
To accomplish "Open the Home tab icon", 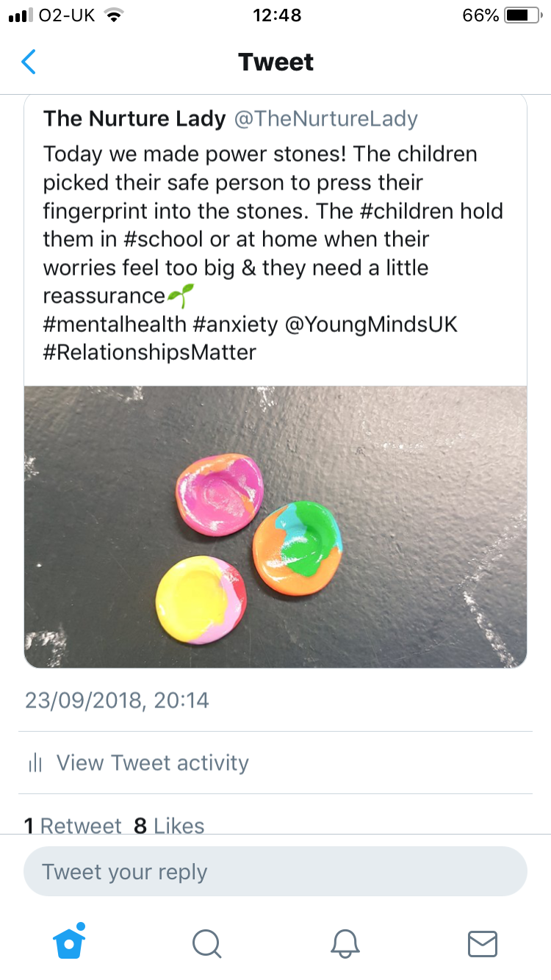I will [x=70, y=942].
